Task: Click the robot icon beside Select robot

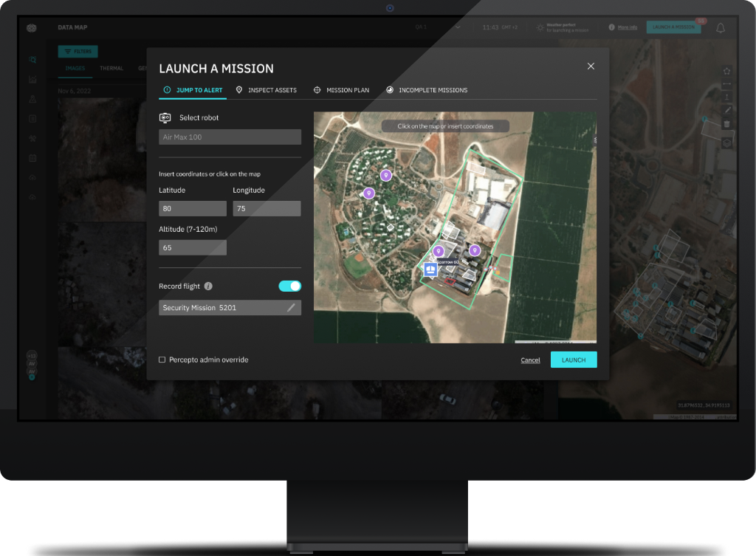Action: 165,117
